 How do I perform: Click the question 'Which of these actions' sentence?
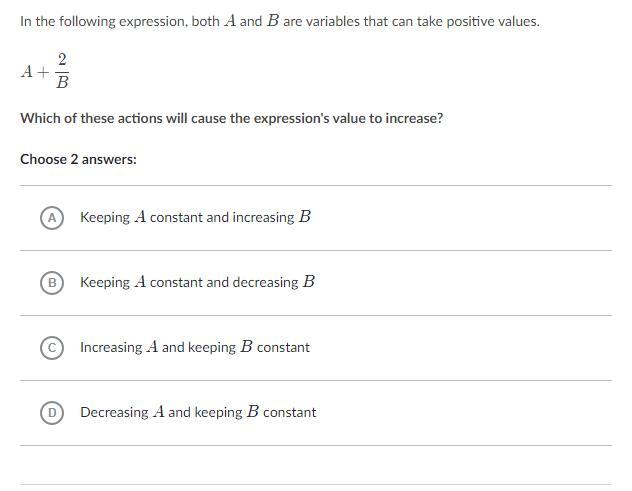tap(232, 118)
